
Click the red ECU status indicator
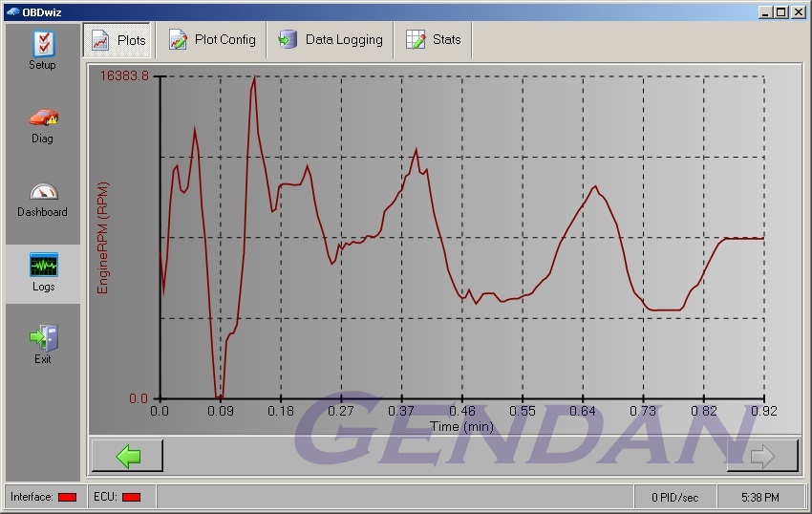[131, 497]
